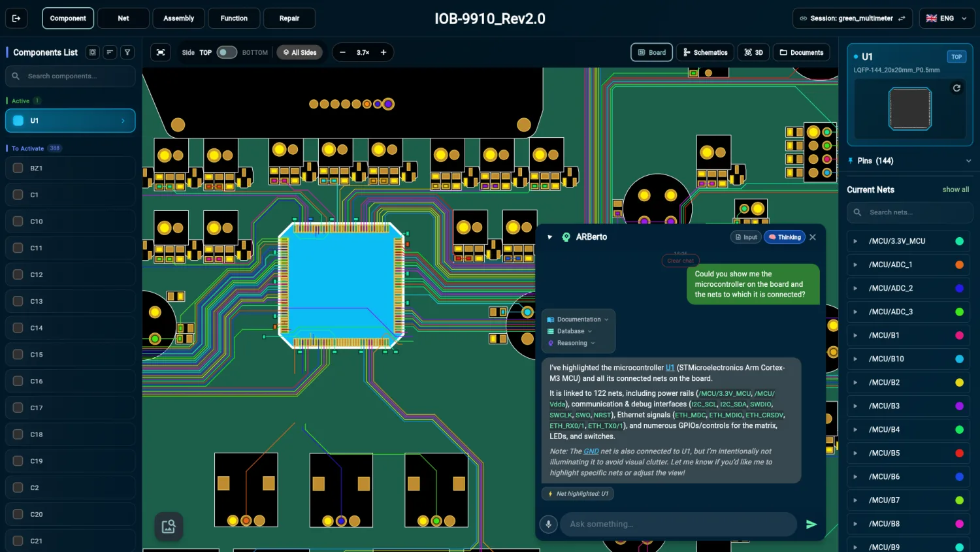This screenshot has width=980, height=552.
Task: Click the Clear chat button
Action: tap(680, 261)
